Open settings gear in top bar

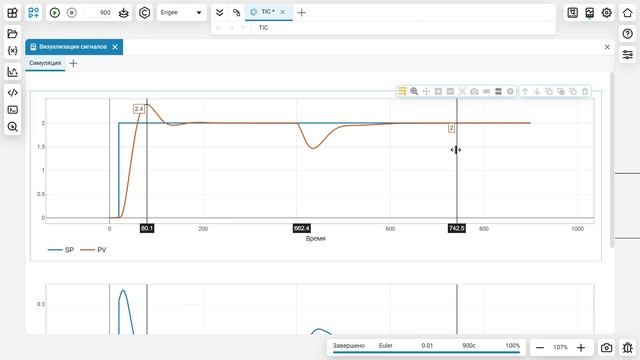pos(607,13)
